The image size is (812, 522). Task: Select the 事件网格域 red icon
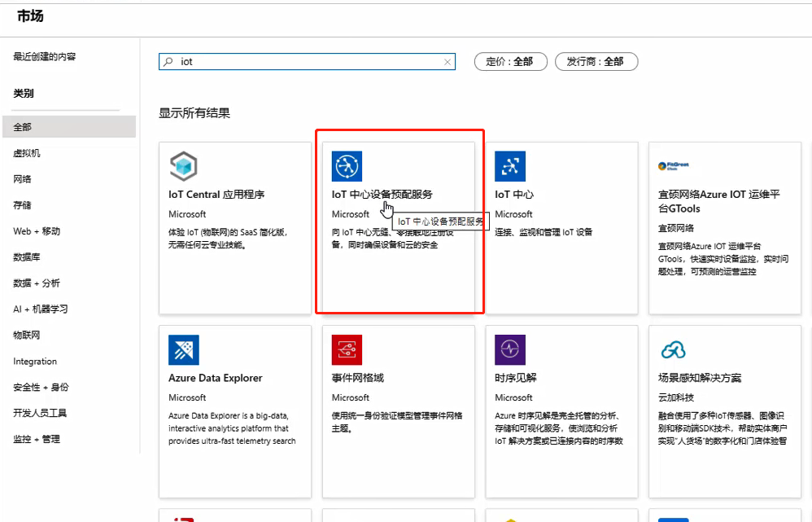347,349
